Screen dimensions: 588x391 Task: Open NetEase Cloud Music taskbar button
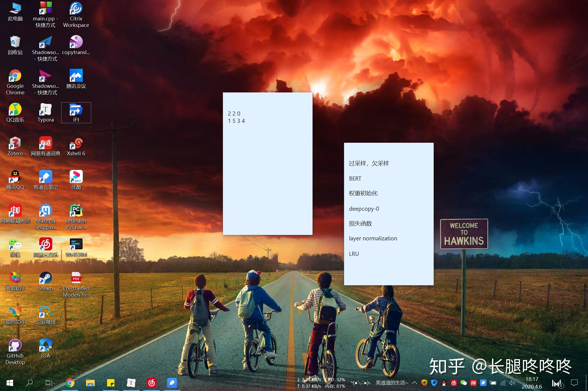(151, 383)
